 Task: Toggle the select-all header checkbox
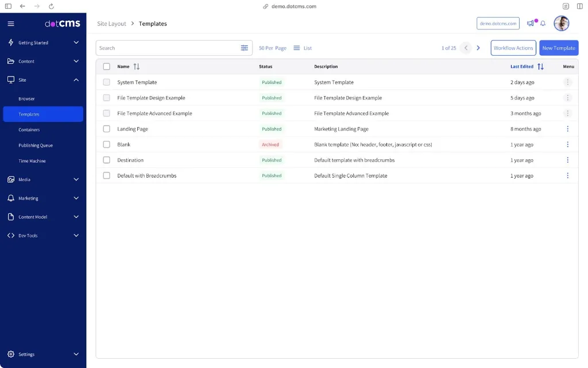point(106,67)
